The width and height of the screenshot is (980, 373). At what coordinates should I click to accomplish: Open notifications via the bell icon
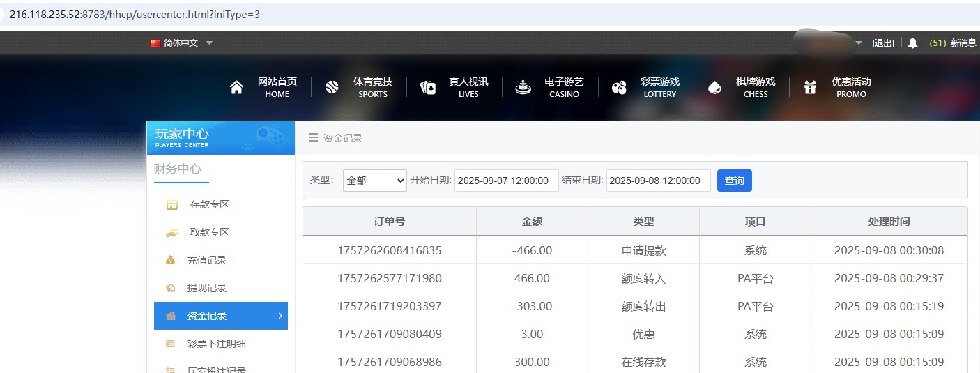913,43
